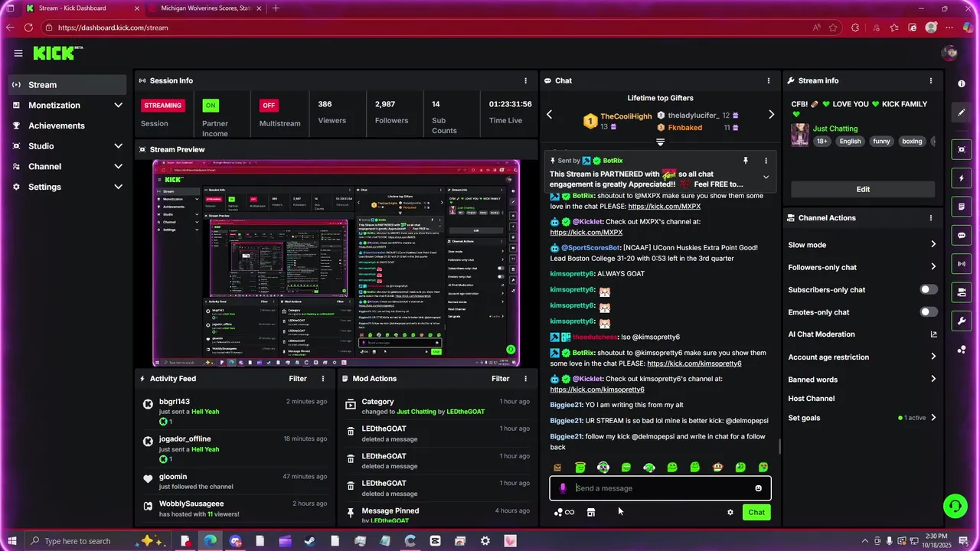The height and width of the screenshot is (551, 980).
Task: Open the kick.com/MXPX link from BotRix
Action: (665, 207)
